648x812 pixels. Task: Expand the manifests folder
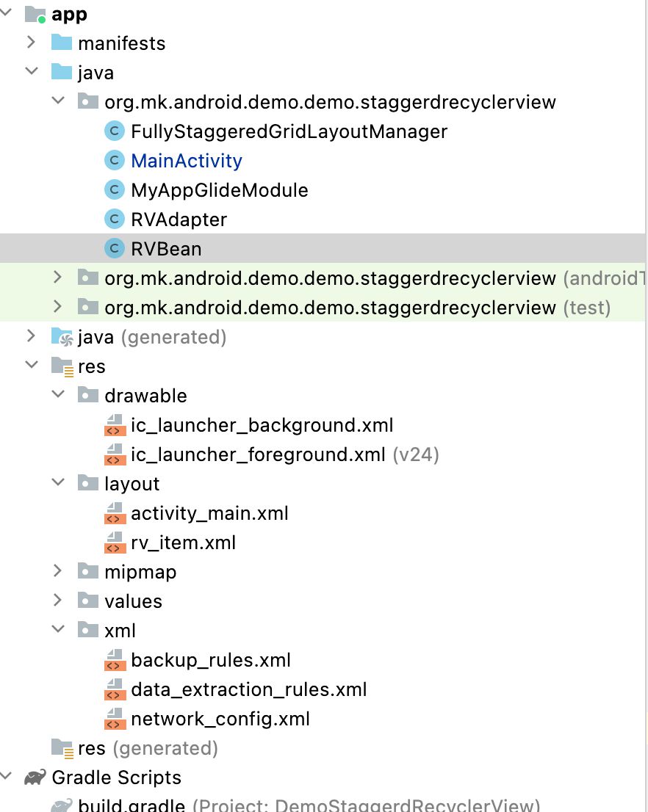[32, 43]
